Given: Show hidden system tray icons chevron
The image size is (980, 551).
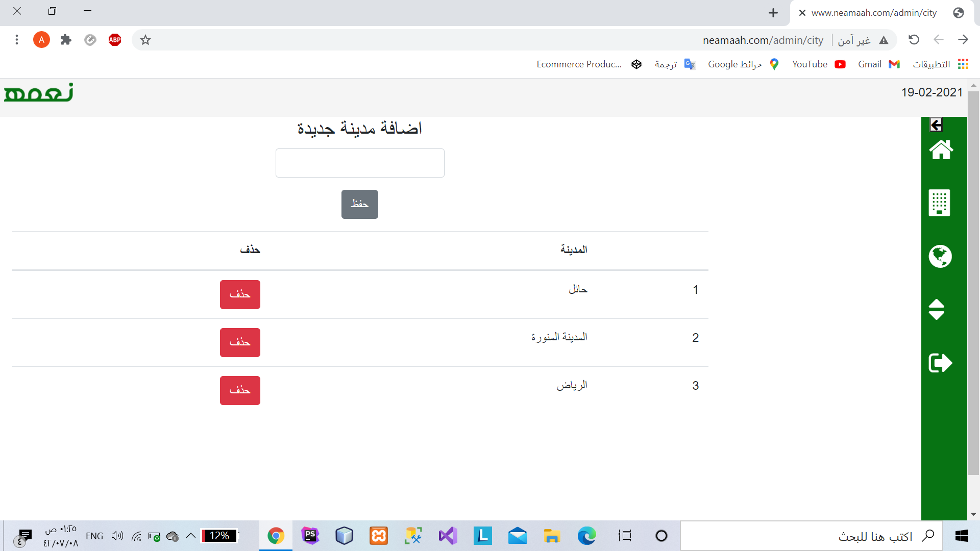Looking at the screenshot, I should coord(191,536).
